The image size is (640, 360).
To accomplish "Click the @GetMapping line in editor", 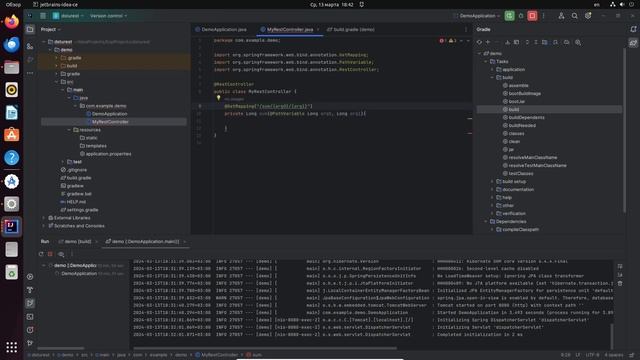I will 268,106.
